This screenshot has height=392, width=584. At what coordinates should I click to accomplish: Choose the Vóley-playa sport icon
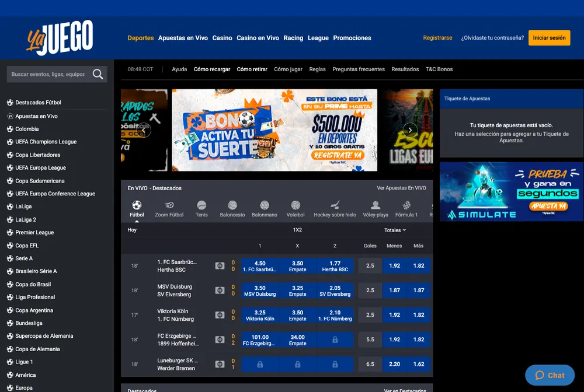376,205
